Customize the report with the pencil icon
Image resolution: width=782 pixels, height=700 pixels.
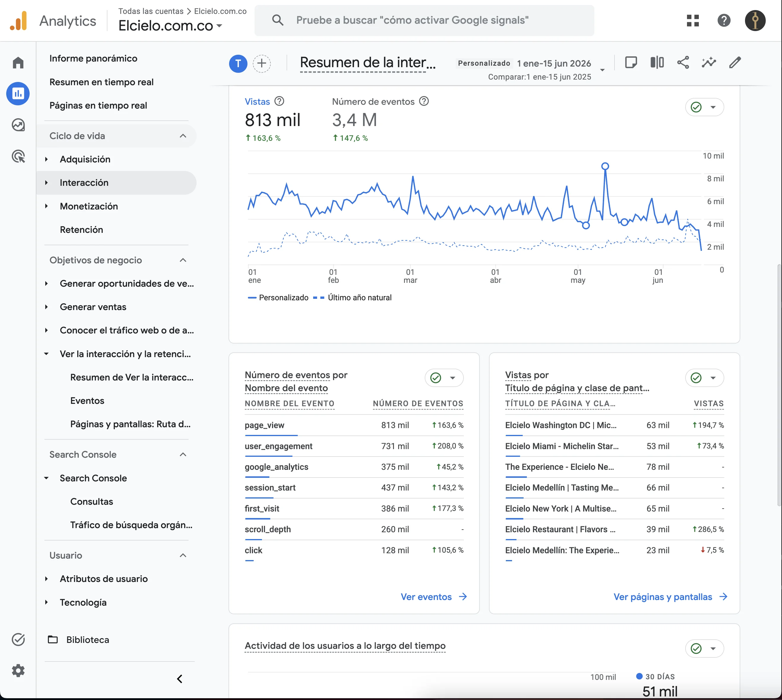[x=735, y=62]
